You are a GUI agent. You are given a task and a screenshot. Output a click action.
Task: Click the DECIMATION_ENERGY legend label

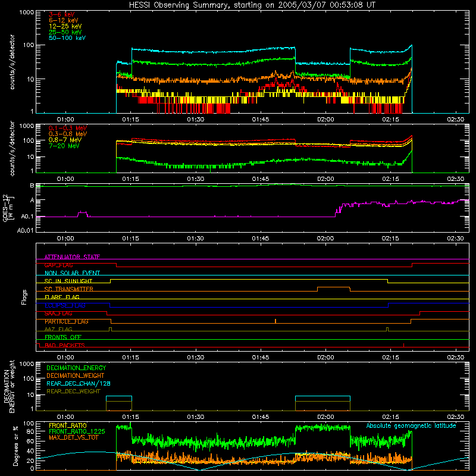(x=76, y=368)
